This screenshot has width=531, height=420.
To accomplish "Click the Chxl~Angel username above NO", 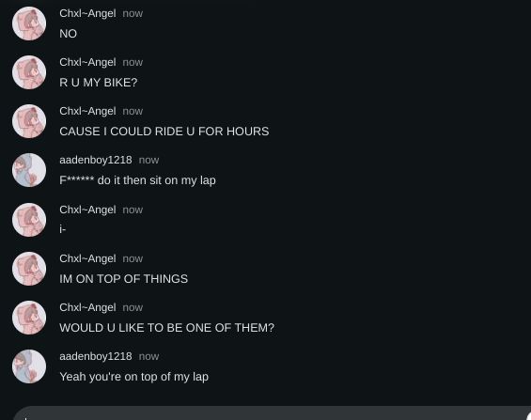I will pyautogui.click(x=87, y=13).
